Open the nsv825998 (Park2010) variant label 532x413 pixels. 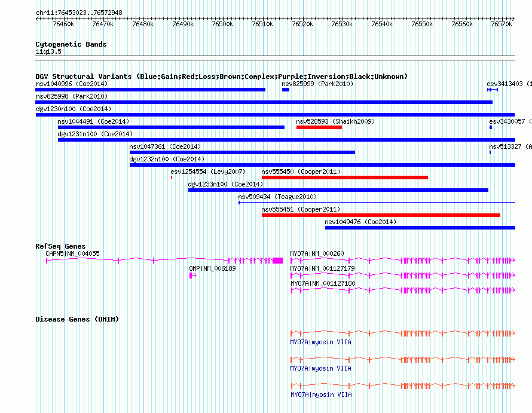pyautogui.click(x=72, y=96)
